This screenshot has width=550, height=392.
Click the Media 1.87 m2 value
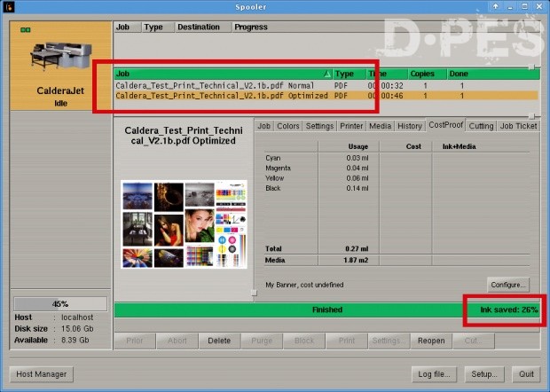point(356,260)
